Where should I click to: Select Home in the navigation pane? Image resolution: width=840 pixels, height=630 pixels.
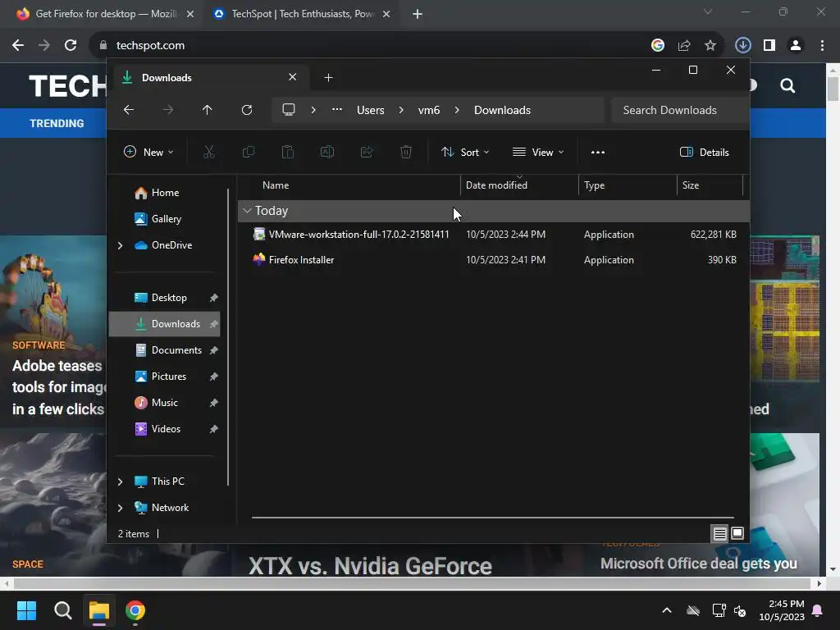click(164, 193)
